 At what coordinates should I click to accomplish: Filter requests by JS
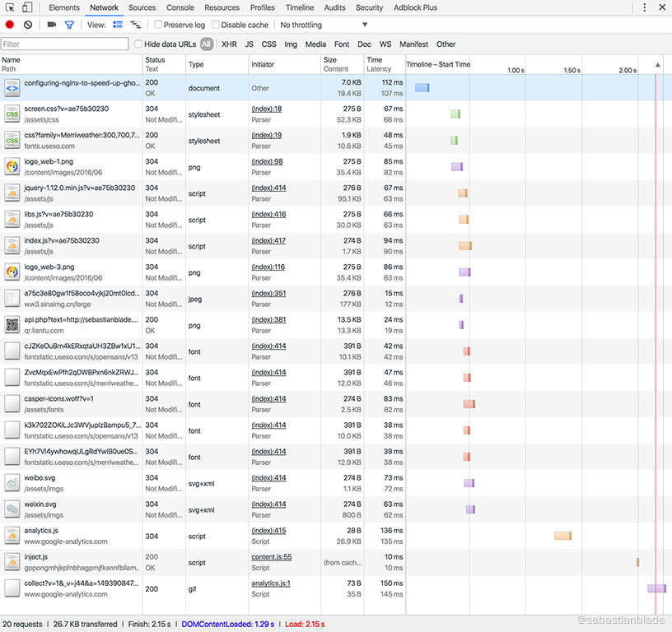(x=249, y=44)
